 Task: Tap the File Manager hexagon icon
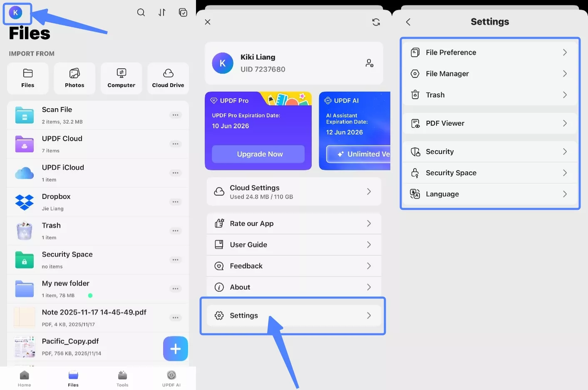point(415,74)
